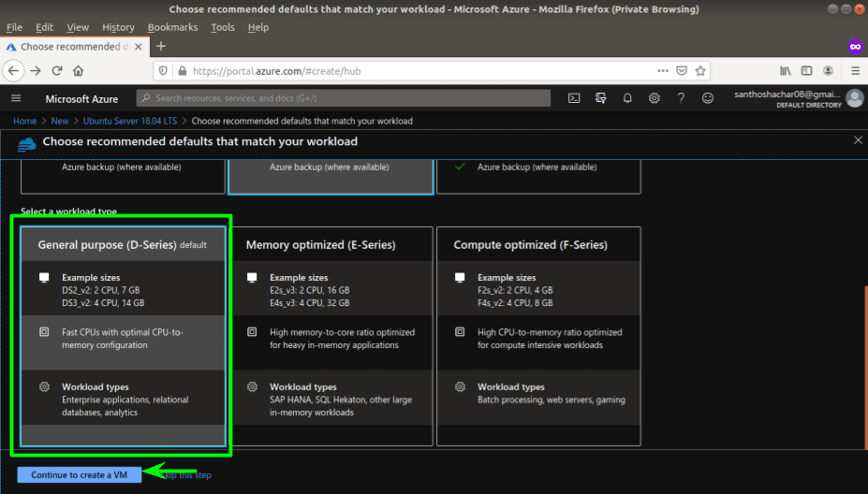868x494 pixels.
Task: Close the Choose recommended defaults tab
Action: click(x=139, y=47)
